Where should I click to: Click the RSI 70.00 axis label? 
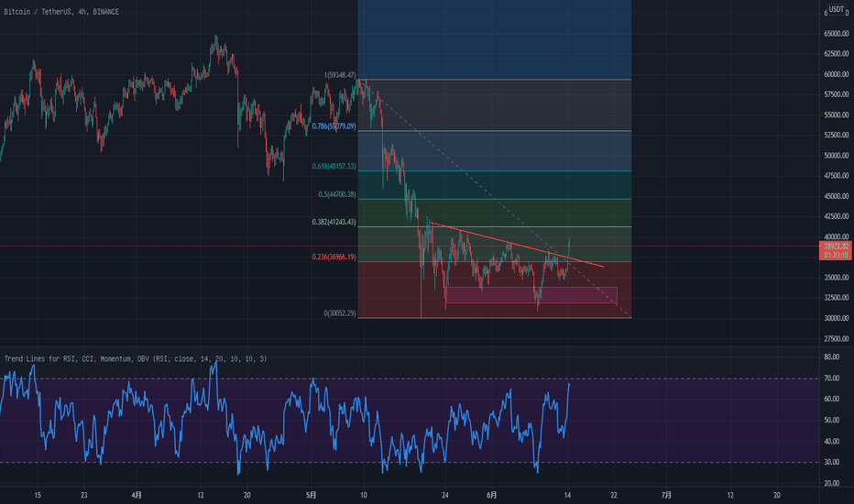[x=832, y=378]
